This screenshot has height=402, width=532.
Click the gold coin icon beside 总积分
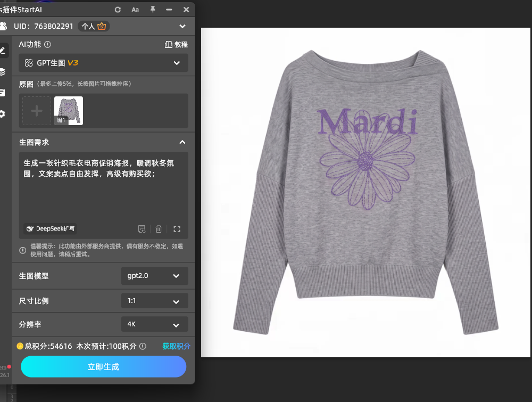click(20, 346)
